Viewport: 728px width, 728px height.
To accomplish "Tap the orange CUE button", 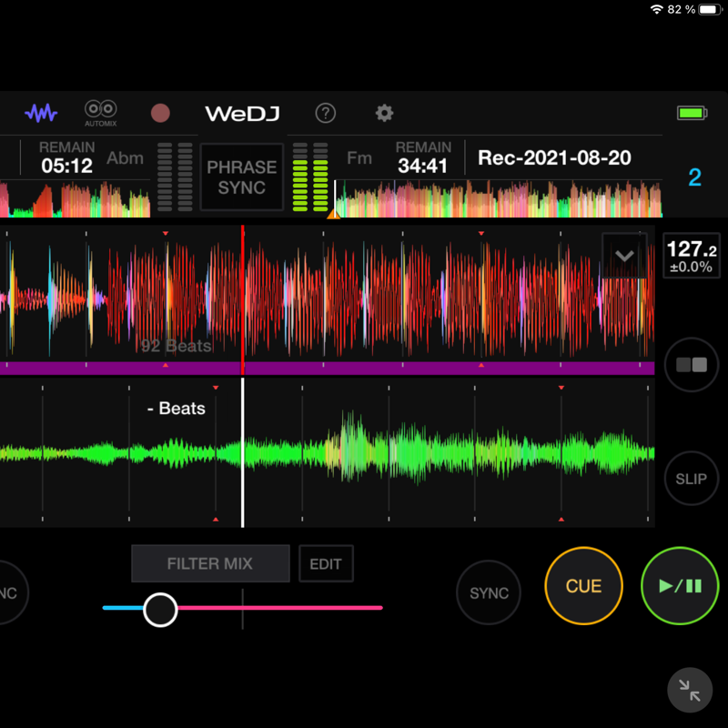I will tap(583, 586).
